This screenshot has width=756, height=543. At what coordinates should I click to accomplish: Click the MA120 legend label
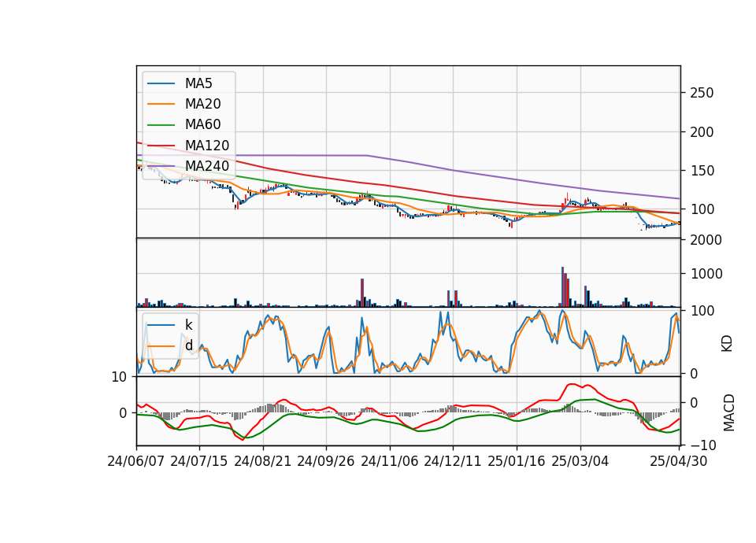(x=207, y=146)
